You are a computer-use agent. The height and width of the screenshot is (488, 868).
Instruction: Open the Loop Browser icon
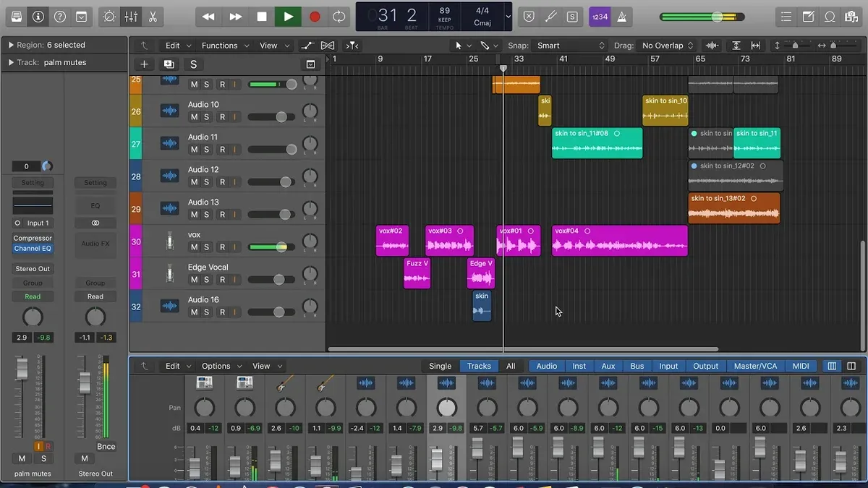click(830, 16)
